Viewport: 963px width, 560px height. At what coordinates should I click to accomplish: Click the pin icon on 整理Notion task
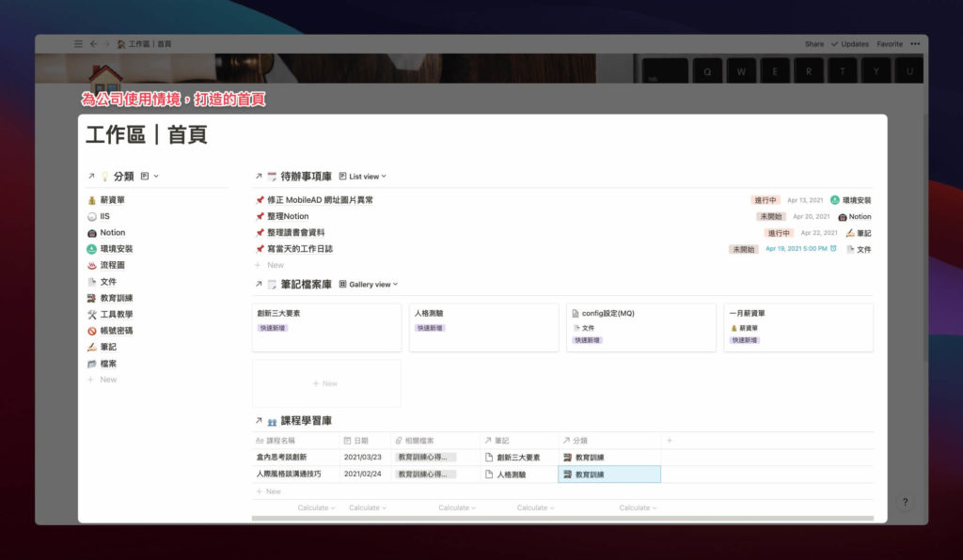260,216
